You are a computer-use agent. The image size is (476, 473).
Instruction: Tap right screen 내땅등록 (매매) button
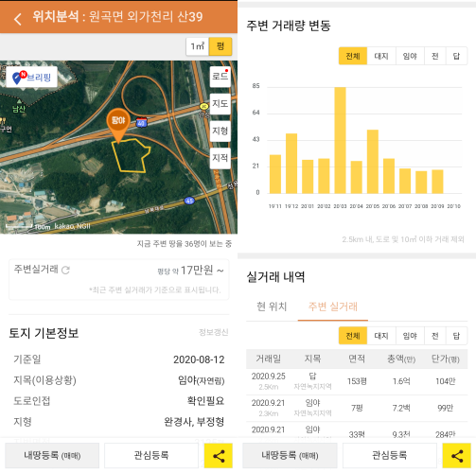point(290,456)
